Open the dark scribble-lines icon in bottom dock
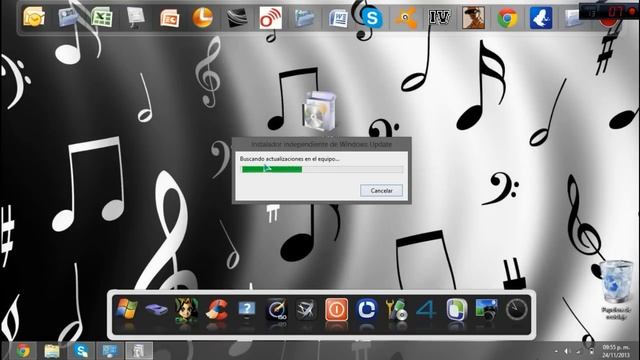The height and width of the screenshot is (360, 640). [x=307, y=309]
